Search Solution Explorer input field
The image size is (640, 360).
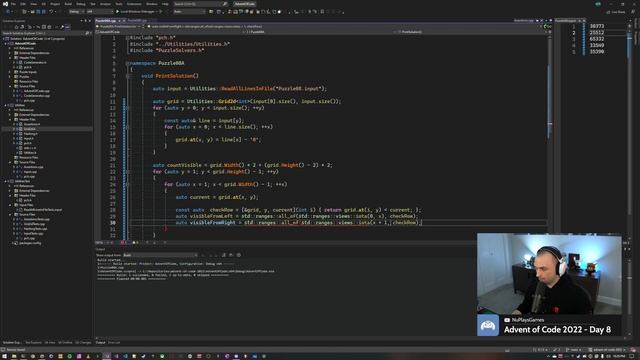pyautogui.click(x=46, y=33)
